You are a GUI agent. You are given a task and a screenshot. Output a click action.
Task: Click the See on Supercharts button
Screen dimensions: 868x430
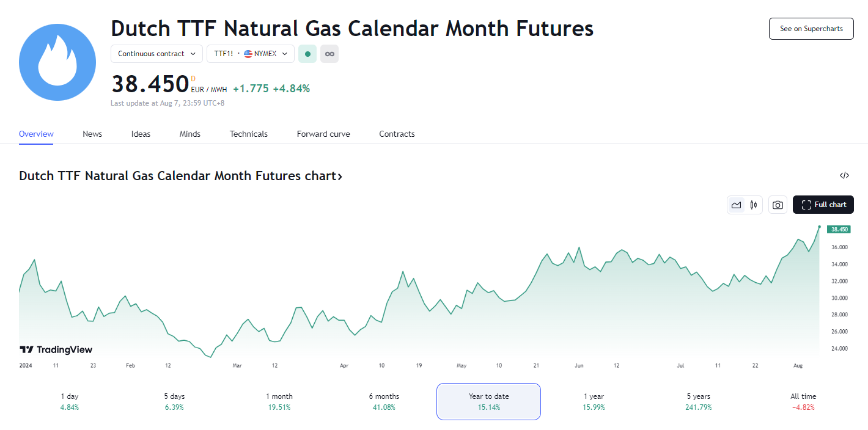click(x=811, y=29)
